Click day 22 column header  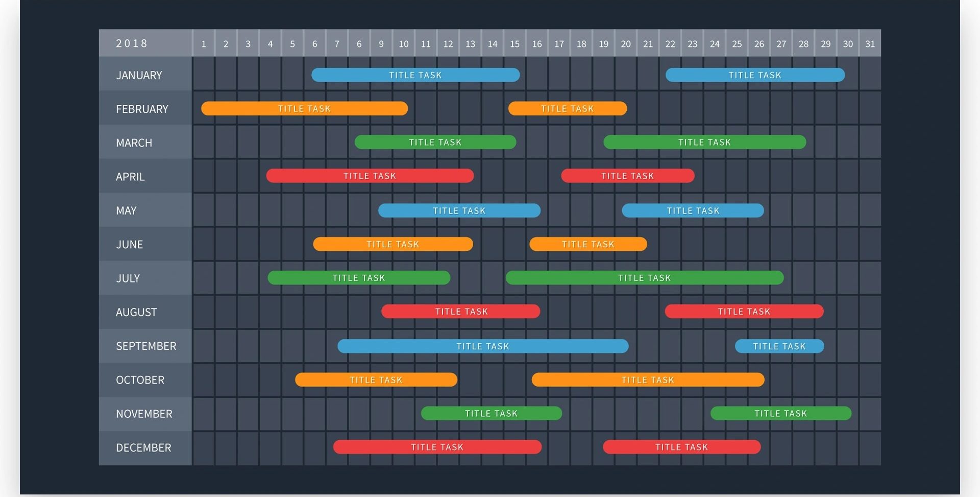pos(670,44)
